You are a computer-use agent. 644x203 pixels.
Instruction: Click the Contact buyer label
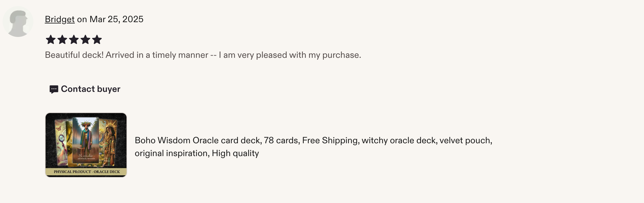pos(91,89)
